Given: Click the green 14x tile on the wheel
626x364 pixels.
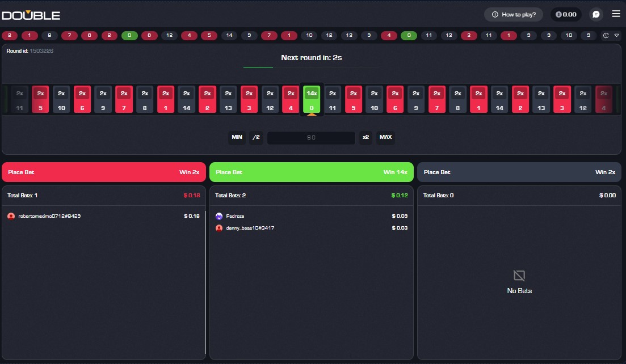Looking at the screenshot, I should (312, 99).
